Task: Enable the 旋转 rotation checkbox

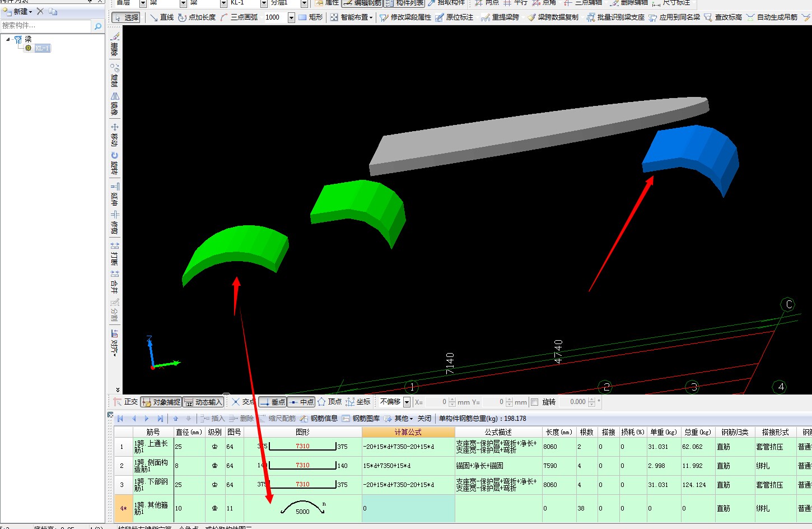Action: 534,402
